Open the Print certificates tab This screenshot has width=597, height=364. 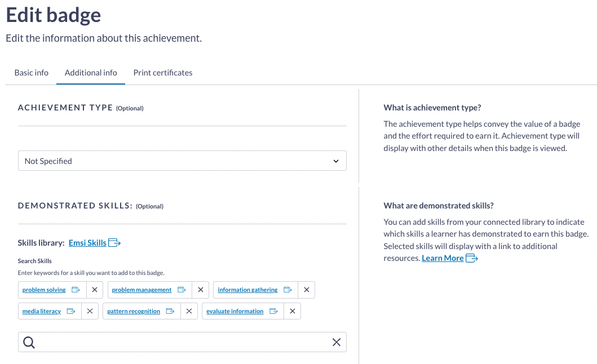point(163,73)
